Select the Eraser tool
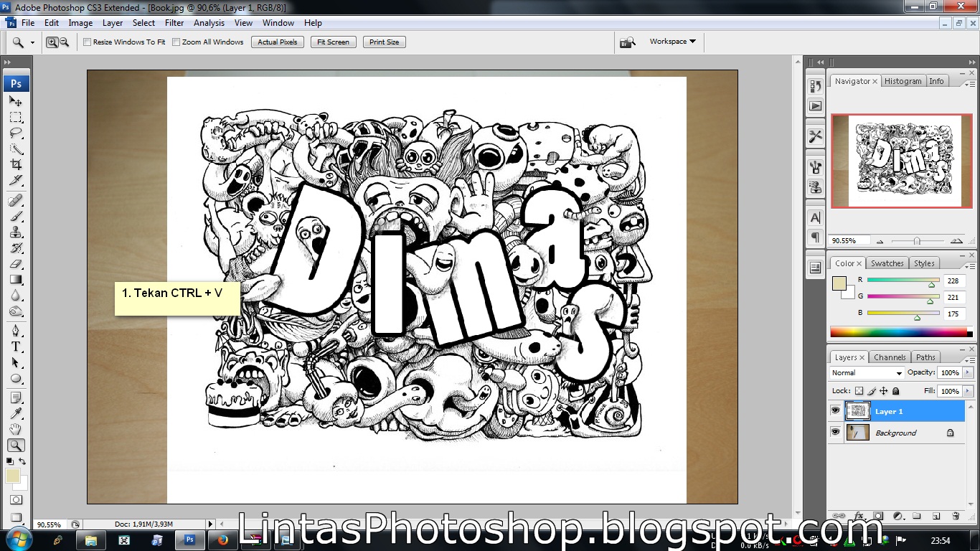 [16, 263]
